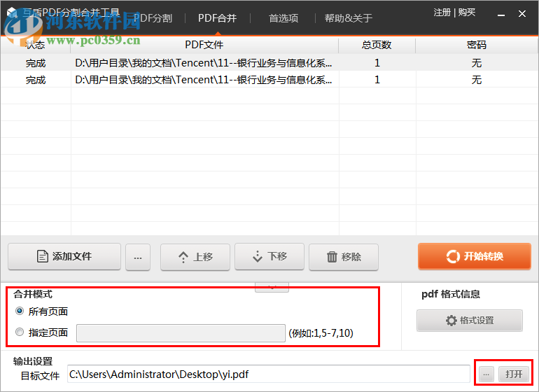Select the 指定页面 radio option
Viewport: 539px width, 392px height.
coord(20,332)
